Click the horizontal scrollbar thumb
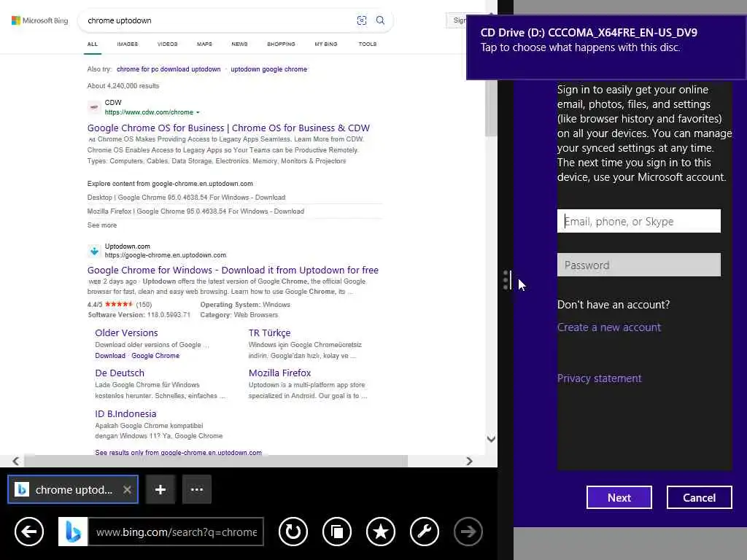The width and height of the screenshot is (747, 560). tap(216, 461)
